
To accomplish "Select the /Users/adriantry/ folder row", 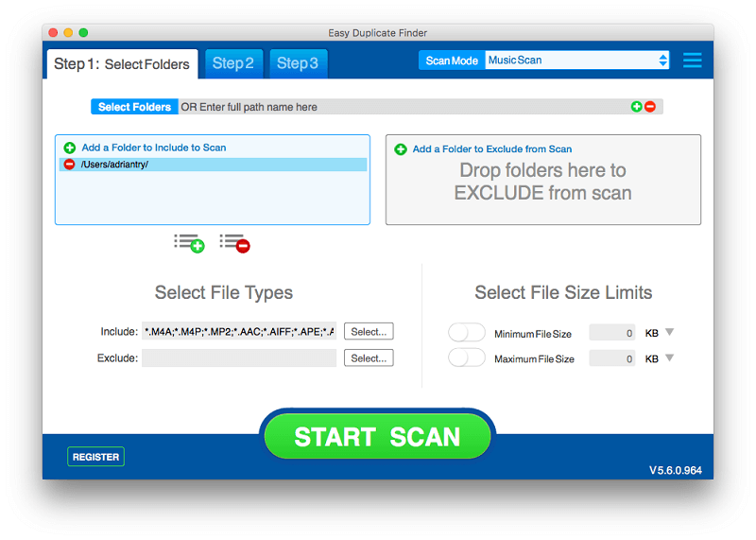I will pyautogui.click(x=213, y=165).
